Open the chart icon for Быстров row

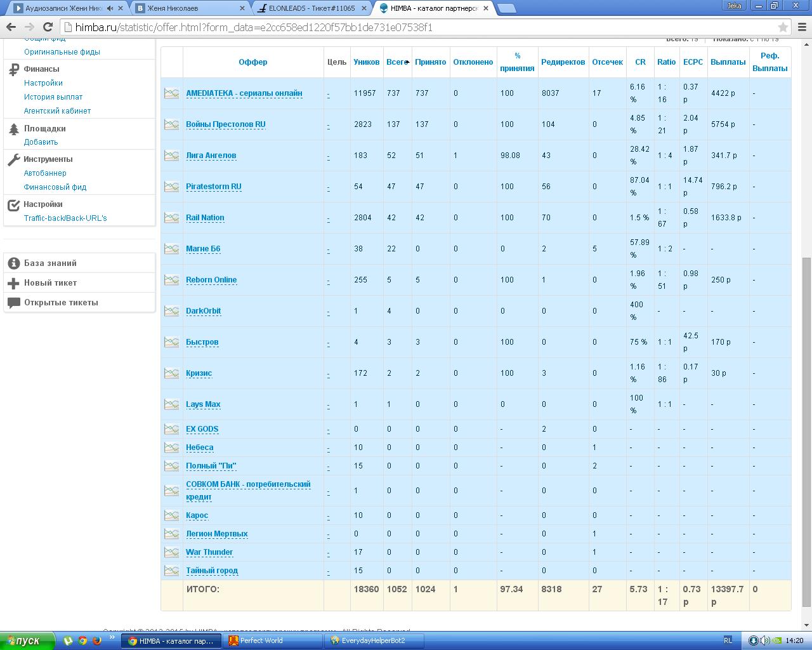[x=171, y=342]
